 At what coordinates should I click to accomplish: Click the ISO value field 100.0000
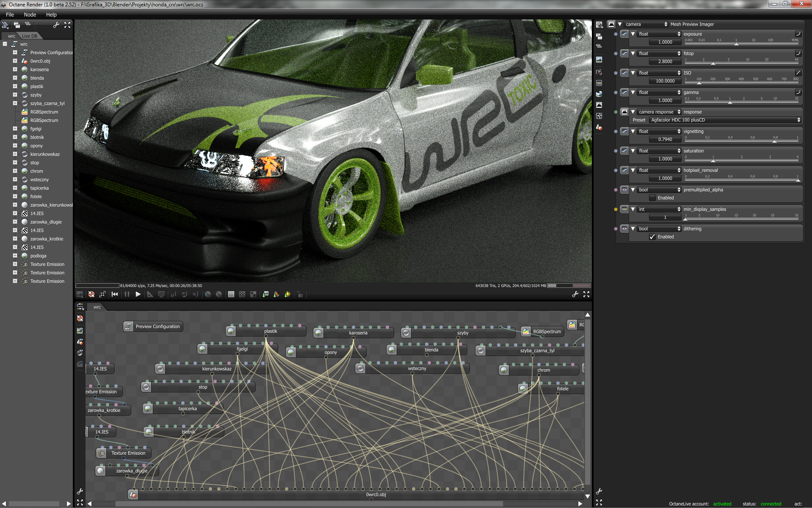point(665,81)
